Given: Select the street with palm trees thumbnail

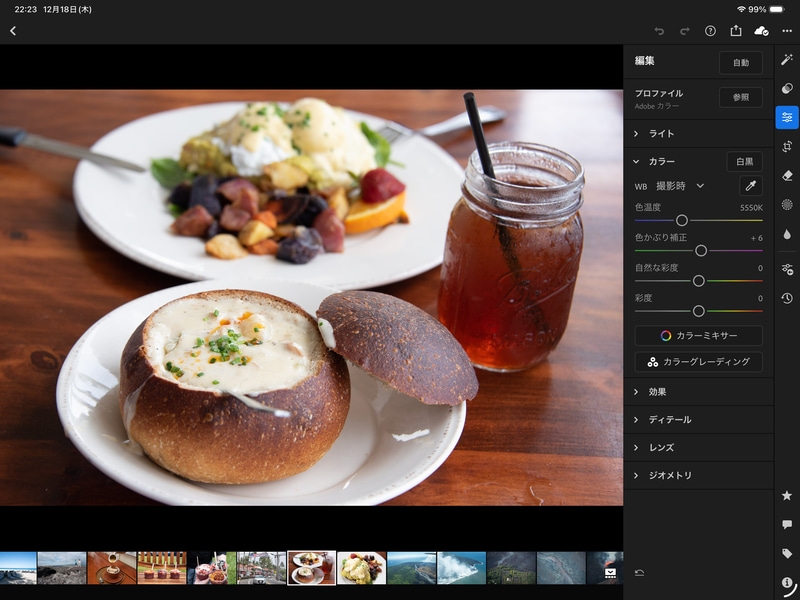Looking at the screenshot, I should pos(262,568).
